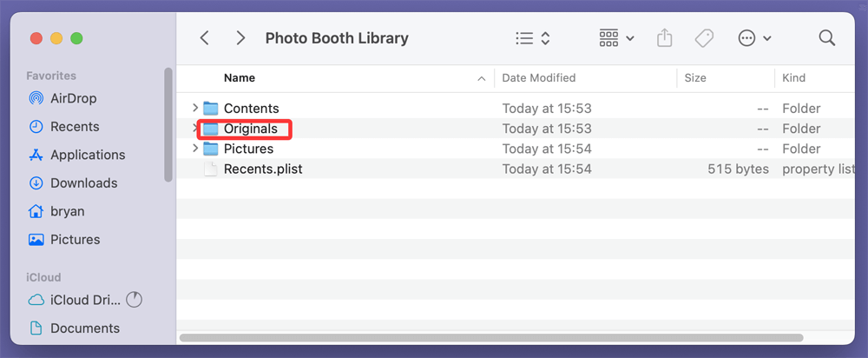Click the horizontal scrollbar at the window bottom
The image size is (868, 358).
(x=491, y=337)
